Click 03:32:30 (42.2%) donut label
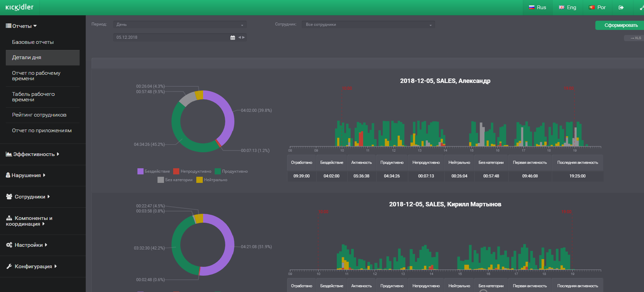This screenshot has height=292, width=644. [149, 248]
